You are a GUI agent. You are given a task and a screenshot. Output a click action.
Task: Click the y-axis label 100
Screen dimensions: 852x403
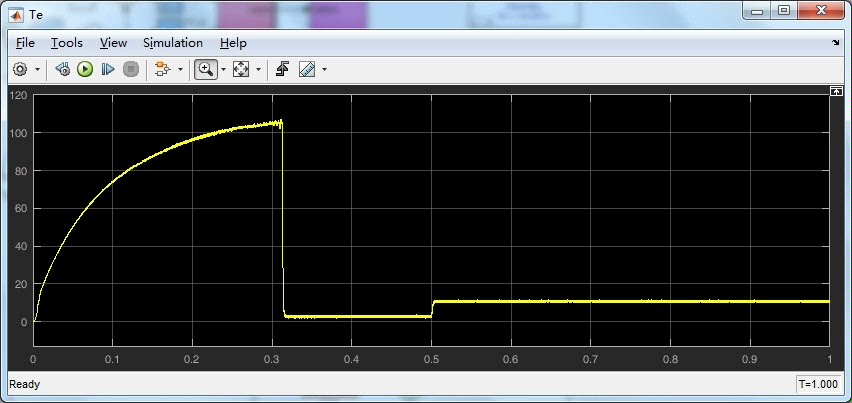[19, 133]
